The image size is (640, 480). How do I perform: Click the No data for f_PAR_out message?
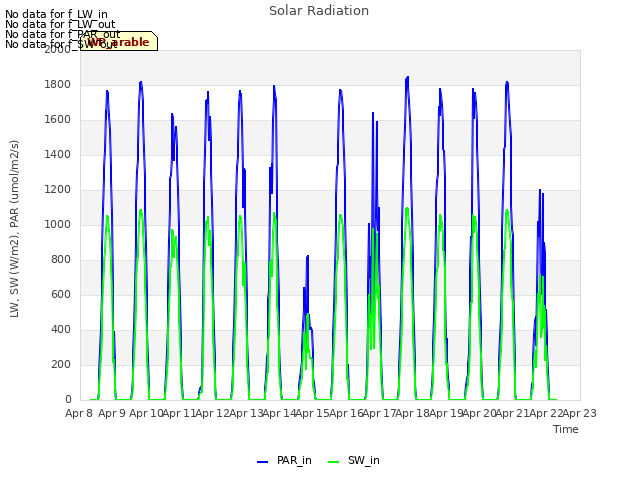(62, 34)
